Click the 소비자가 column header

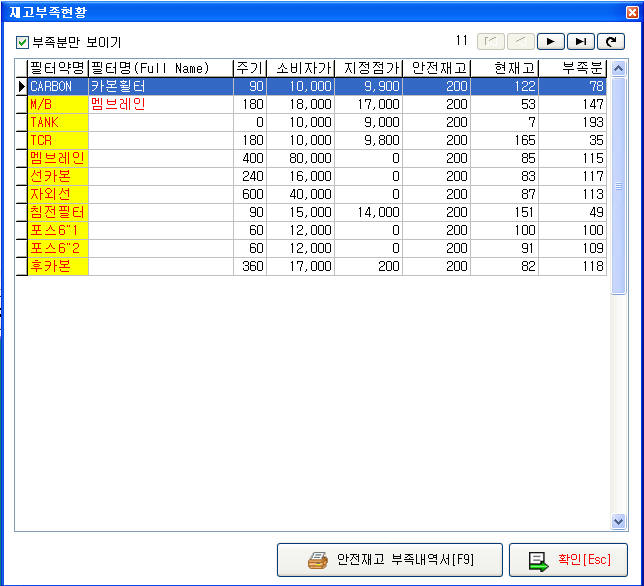tap(301, 68)
